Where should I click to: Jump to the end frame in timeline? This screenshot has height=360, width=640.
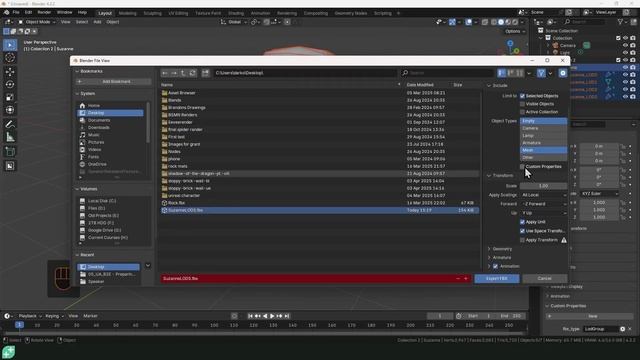(x=287, y=316)
